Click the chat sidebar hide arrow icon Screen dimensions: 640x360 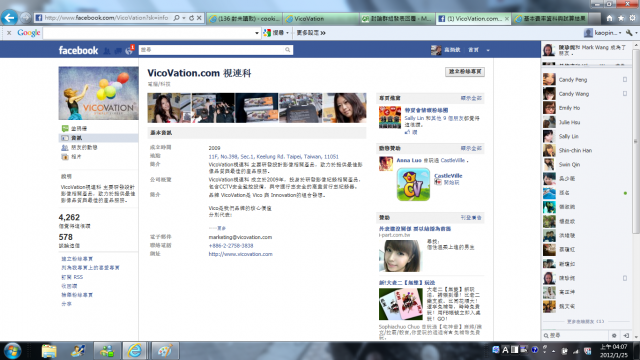pos(626,336)
